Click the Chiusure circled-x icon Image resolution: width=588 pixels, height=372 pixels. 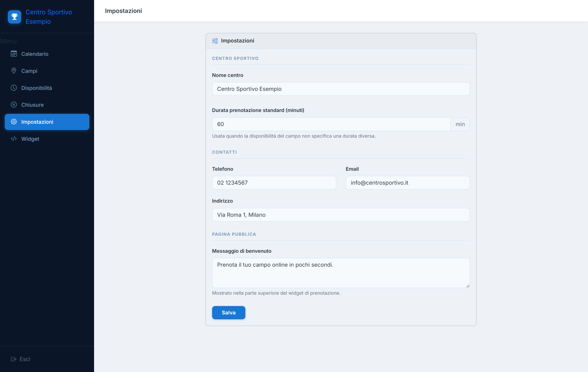(x=14, y=105)
